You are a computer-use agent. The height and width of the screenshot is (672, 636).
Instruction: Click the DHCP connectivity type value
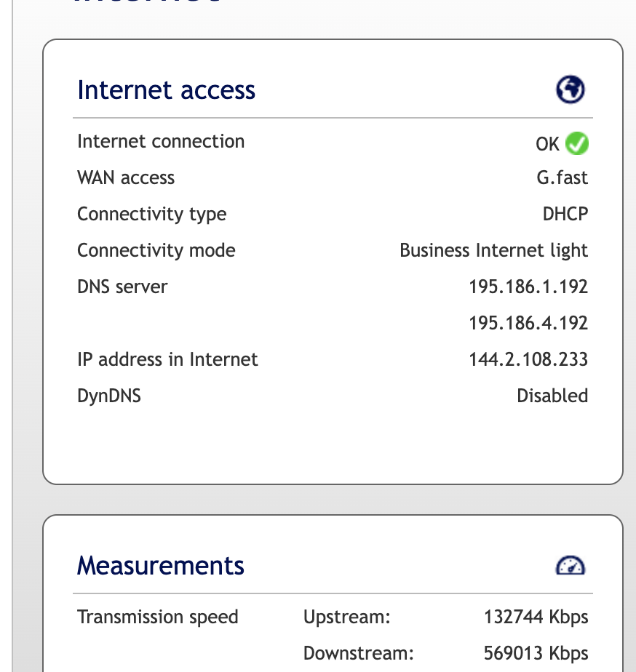[x=565, y=214]
